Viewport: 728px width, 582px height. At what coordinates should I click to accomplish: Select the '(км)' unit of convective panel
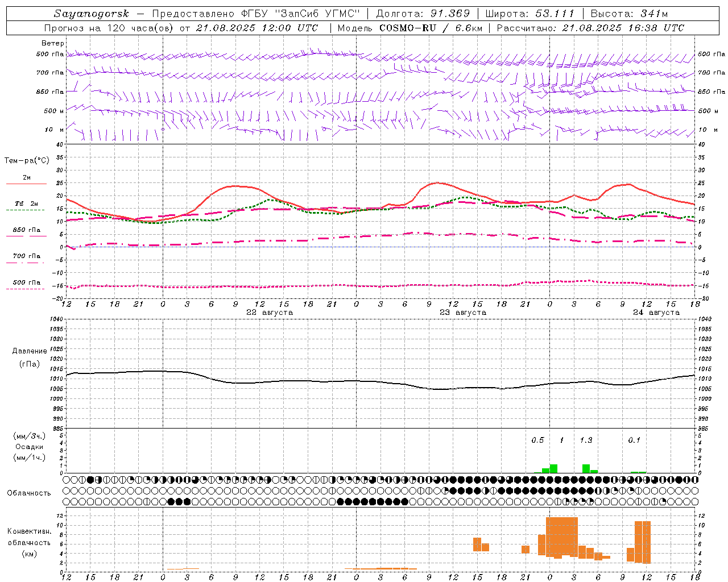(x=30, y=554)
